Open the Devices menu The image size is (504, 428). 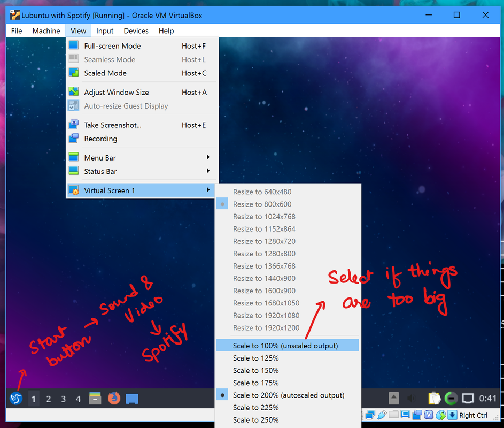pyautogui.click(x=136, y=30)
